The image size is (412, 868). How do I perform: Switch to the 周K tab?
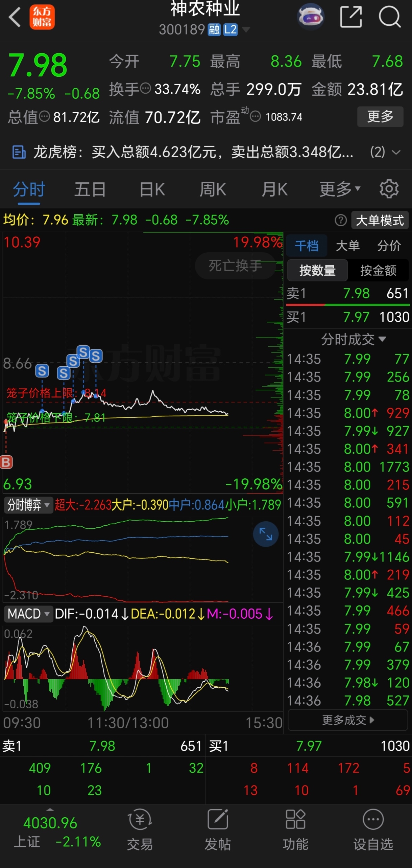(x=213, y=189)
